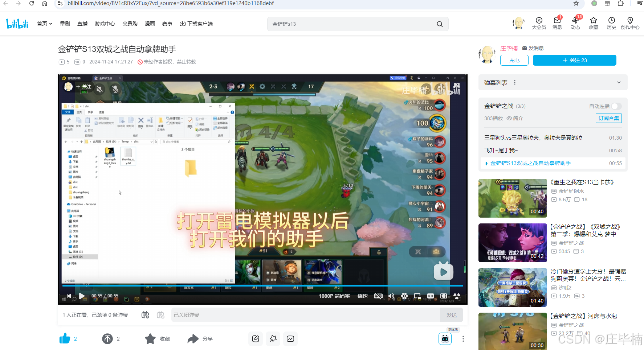
Task: Click 分享 share icon
Action: coord(193,339)
